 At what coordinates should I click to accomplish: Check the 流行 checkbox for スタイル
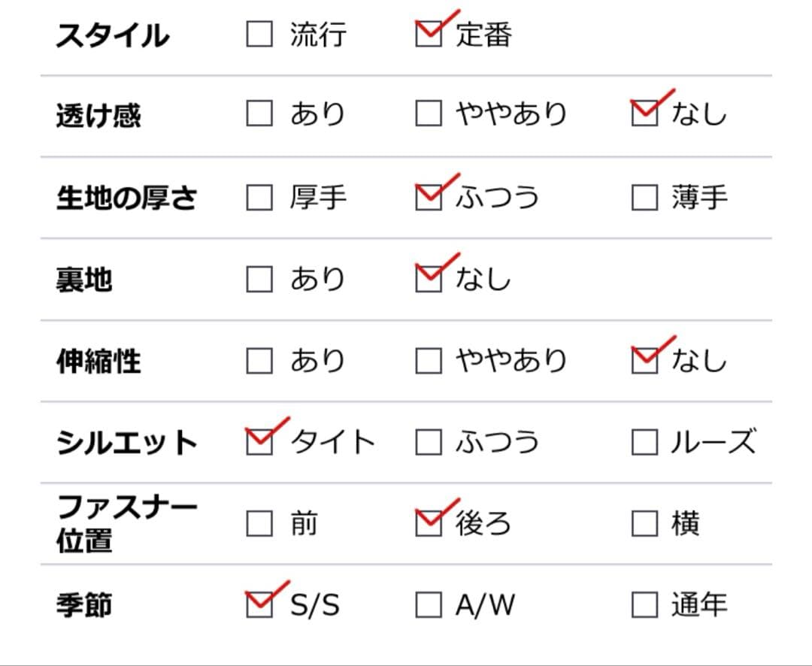(x=259, y=35)
